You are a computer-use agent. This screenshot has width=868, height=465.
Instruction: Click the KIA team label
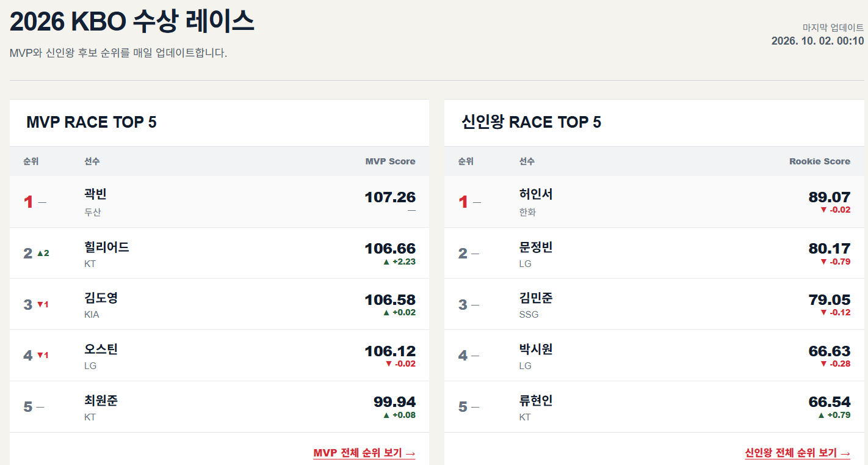92,315
